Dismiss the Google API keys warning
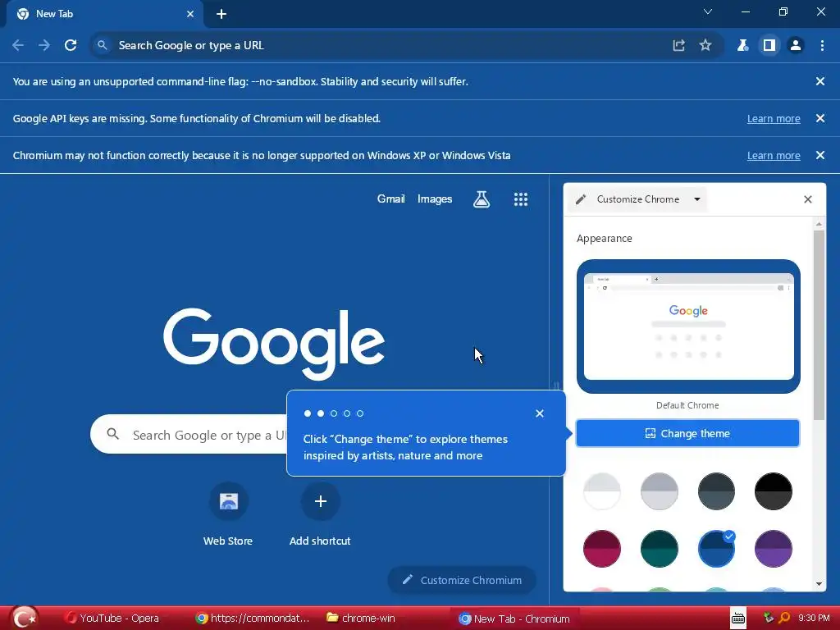840x630 pixels. (x=820, y=118)
